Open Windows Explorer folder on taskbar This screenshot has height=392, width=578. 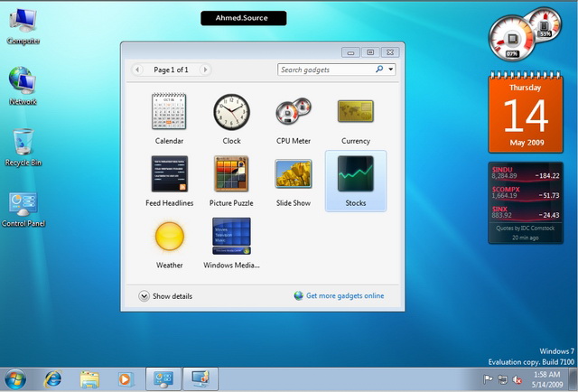click(89, 379)
